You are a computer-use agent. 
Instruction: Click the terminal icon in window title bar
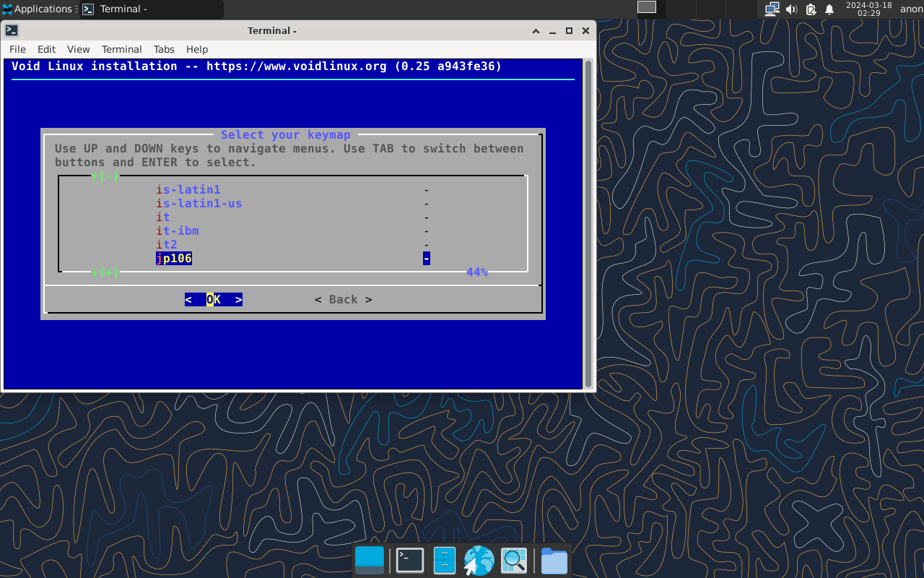12,30
